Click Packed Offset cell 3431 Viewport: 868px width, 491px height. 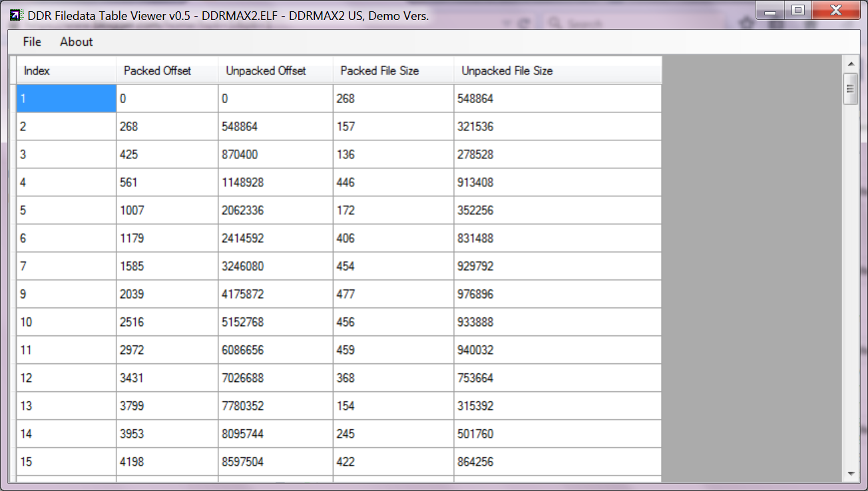tap(168, 378)
